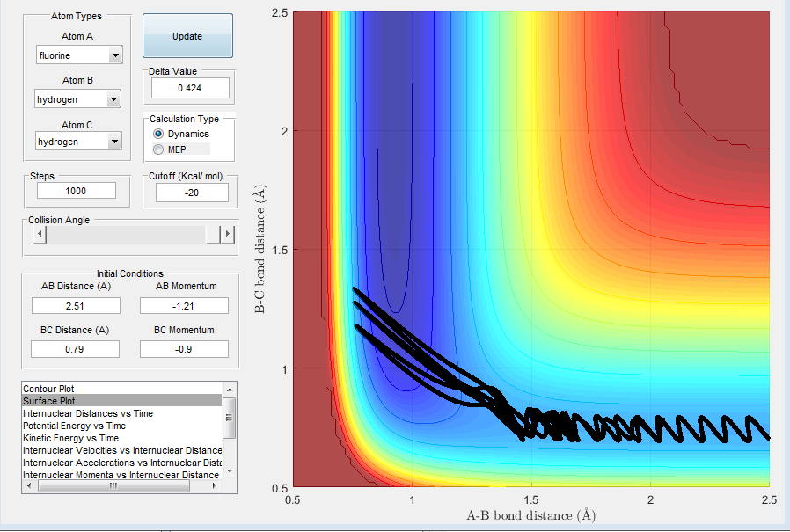Click the plot list scroll-up arrow

230,389
